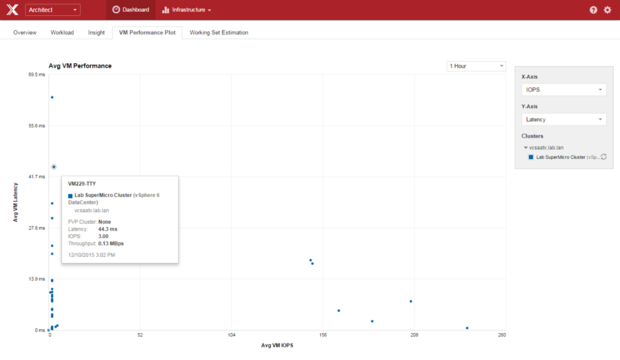
Task: Click the Avg VM IOPS axis label
Action: (x=277, y=345)
